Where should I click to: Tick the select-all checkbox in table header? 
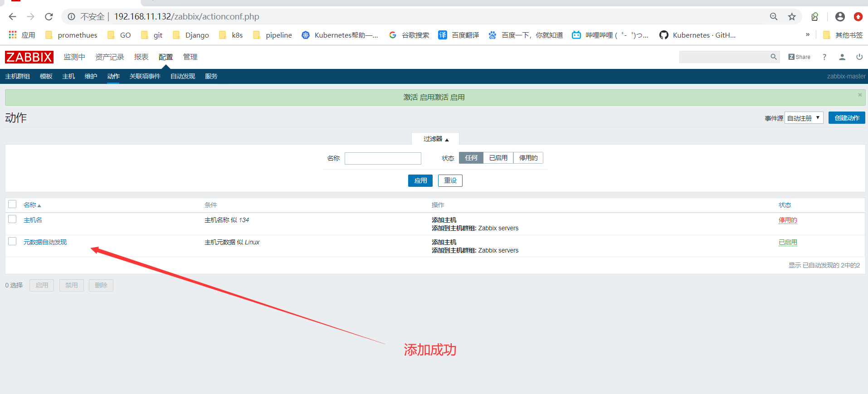(12, 204)
